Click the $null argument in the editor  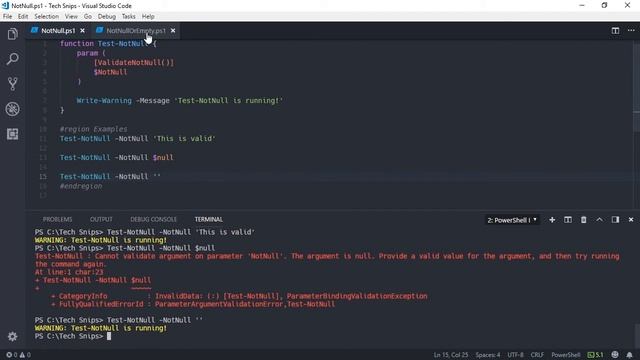[163, 157]
